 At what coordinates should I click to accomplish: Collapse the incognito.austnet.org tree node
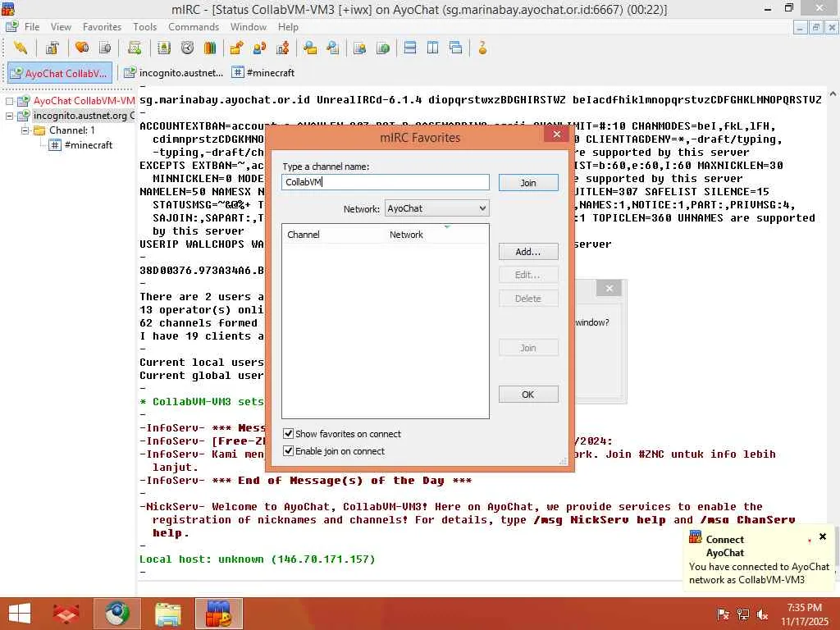pyautogui.click(x=9, y=116)
